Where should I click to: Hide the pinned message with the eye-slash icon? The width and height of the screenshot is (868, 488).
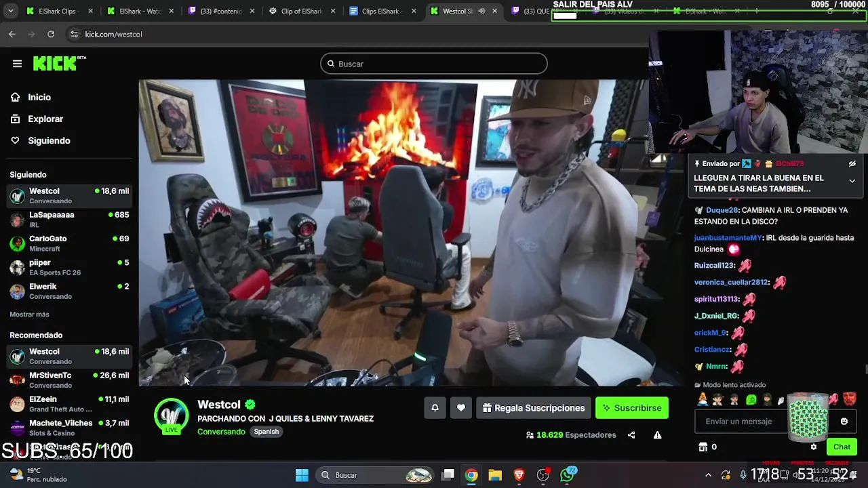[852, 163]
